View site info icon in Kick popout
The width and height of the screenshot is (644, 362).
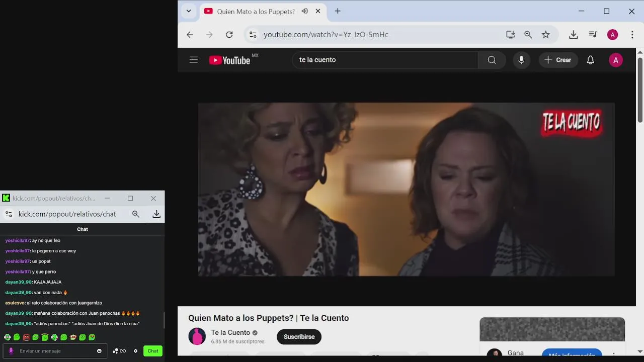click(9, 214)
